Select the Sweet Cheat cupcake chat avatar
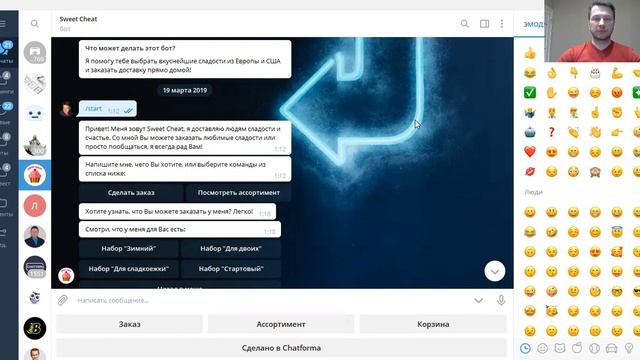 click(x=35, y=175)
